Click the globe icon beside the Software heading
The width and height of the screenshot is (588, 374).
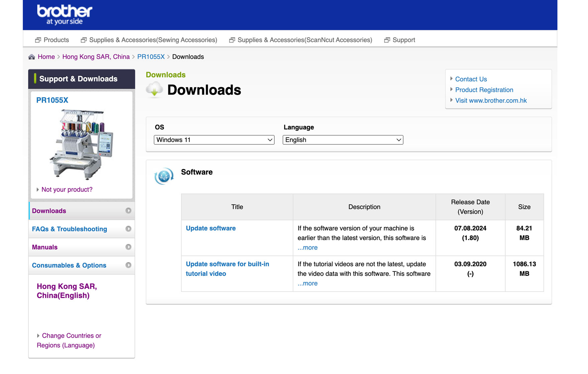tap(164, 176)
